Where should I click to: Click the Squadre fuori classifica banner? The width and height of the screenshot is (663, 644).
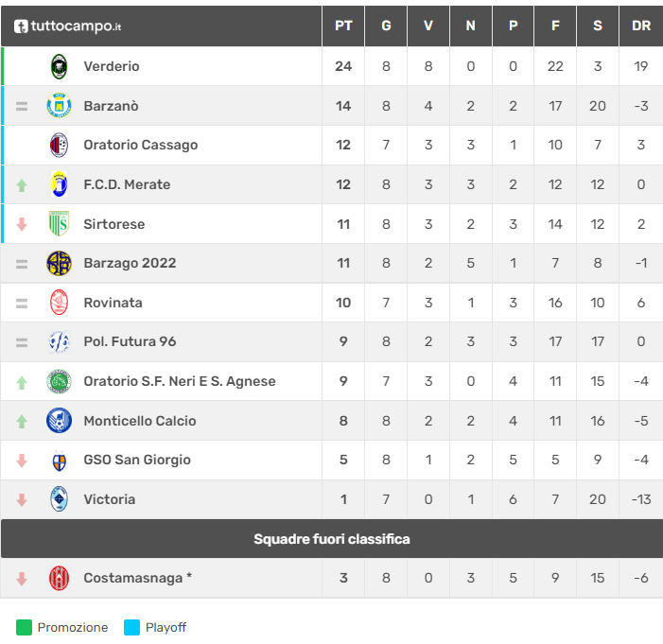coord(331,539)
